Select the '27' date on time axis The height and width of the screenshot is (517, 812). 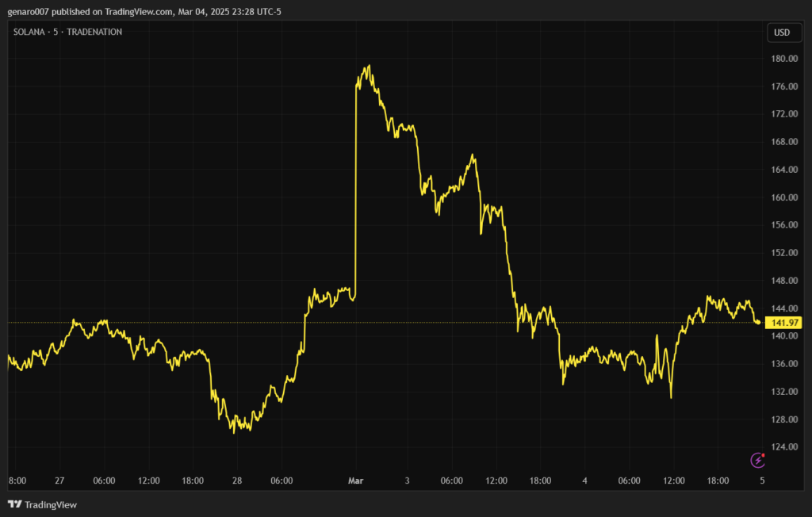59,481
